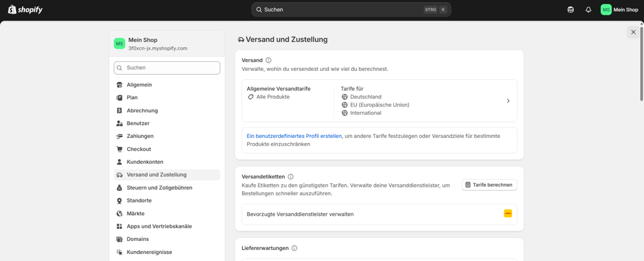
Task: Click the info icon next to Versand
Action: pyautogui.click(x=269, y=61)
